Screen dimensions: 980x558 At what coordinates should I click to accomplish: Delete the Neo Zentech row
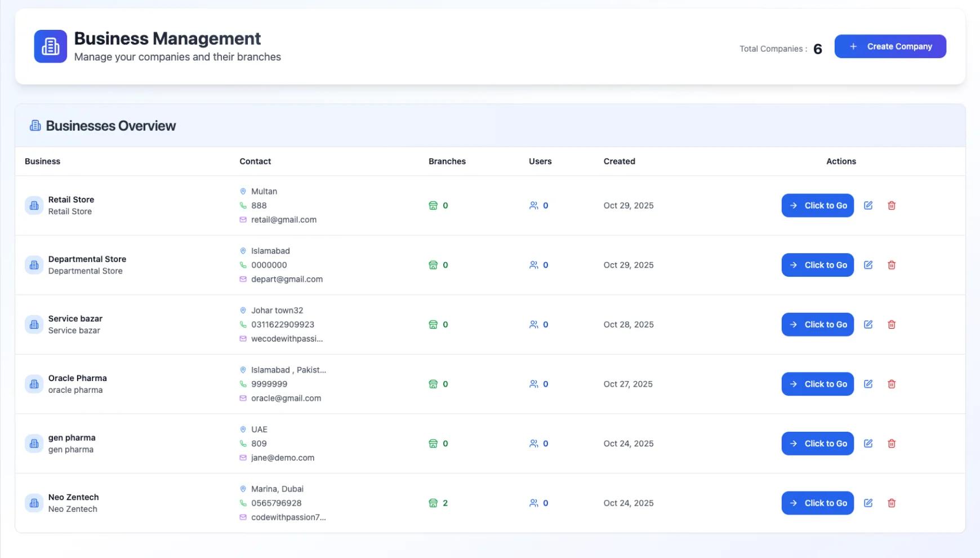892,503
